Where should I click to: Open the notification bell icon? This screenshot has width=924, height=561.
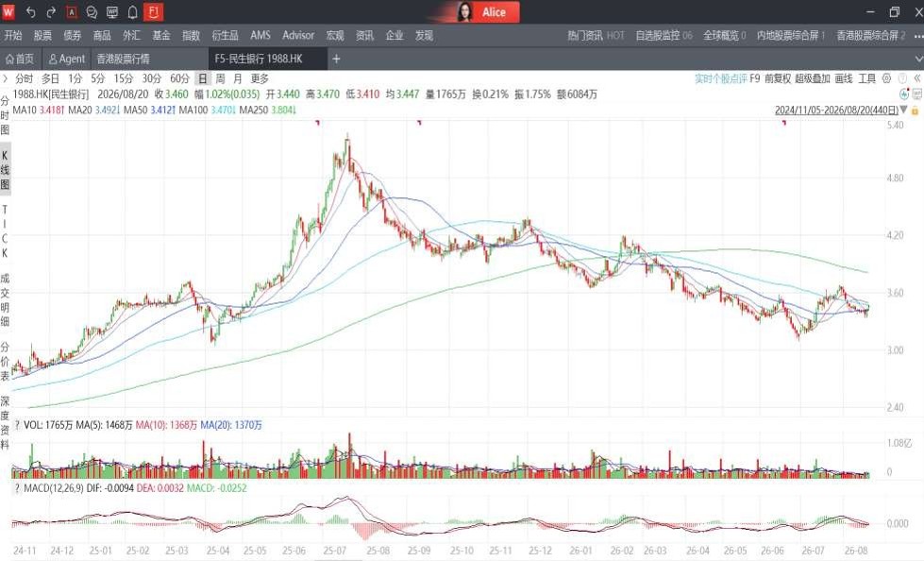pyautogui.click(x=132, y=11)
